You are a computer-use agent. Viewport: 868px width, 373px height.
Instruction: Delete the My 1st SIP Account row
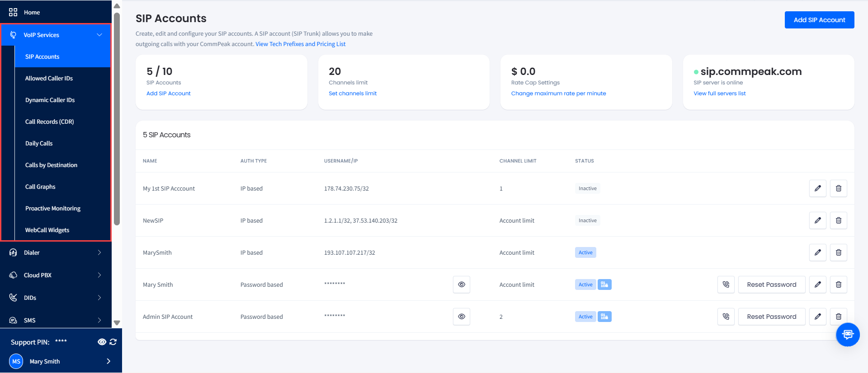click(x=839, y=188)
